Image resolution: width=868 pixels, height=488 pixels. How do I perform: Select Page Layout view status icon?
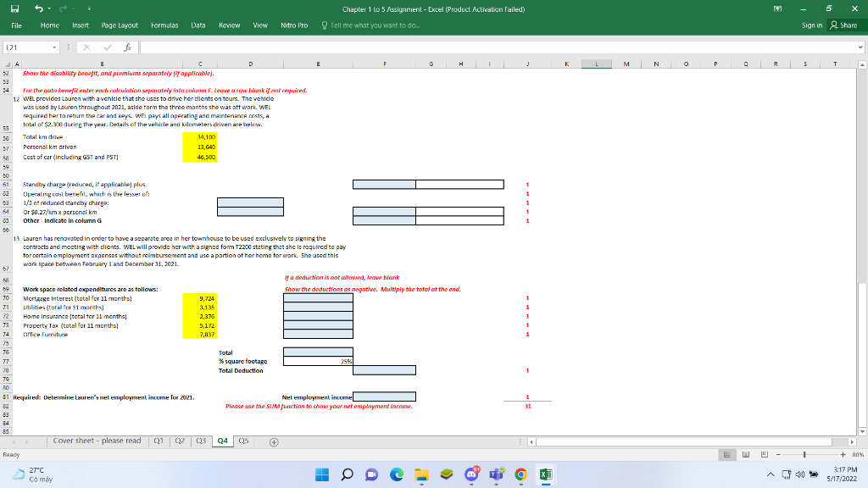point(746,454)
